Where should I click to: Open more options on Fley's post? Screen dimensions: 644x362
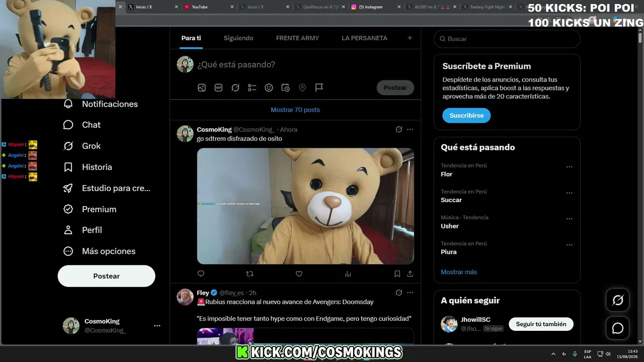coord(410,293)
